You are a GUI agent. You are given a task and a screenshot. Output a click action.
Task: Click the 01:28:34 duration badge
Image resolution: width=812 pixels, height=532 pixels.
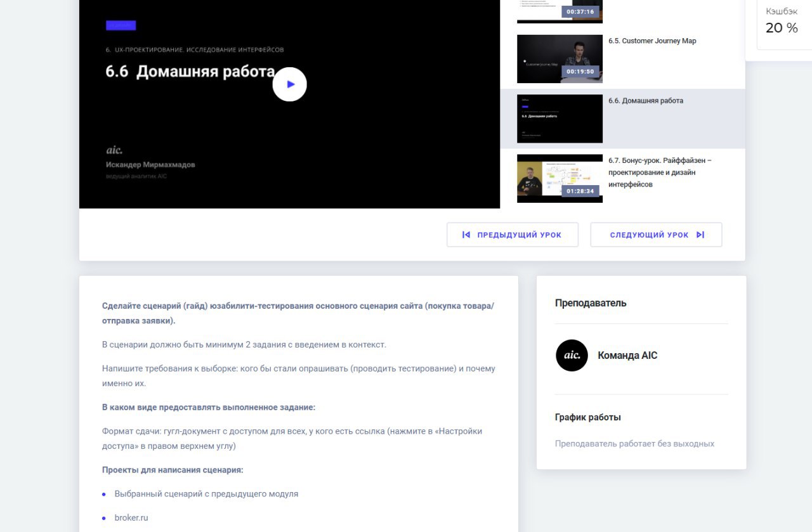click(580, 191)
